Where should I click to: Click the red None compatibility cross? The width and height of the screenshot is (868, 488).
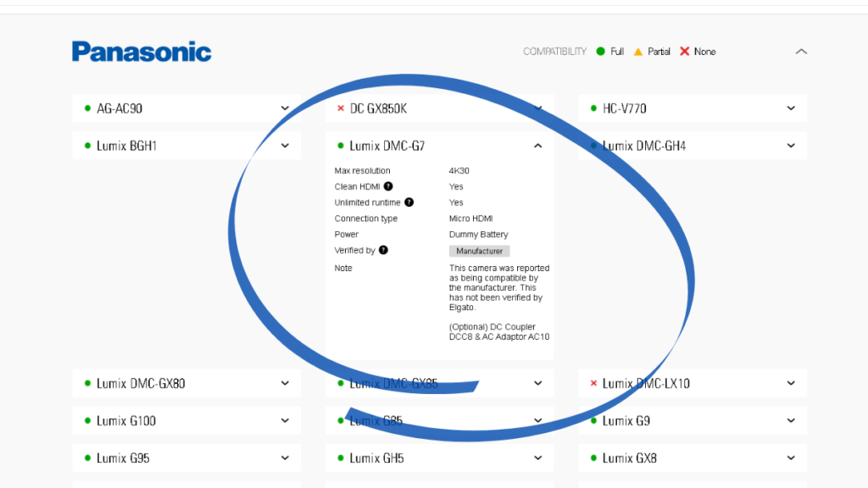(685, 52)
